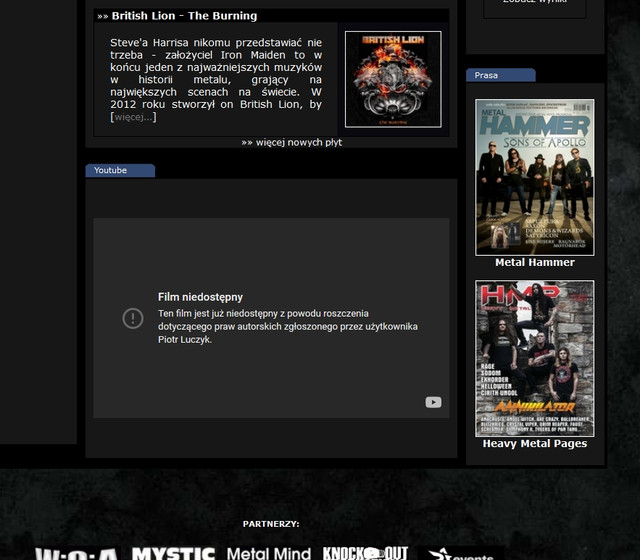Click the exclamation warning icon in the video

133,318
